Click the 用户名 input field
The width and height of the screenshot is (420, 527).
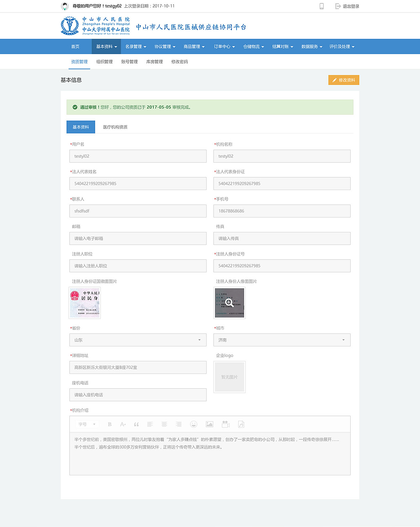click(x=138, y=156)
